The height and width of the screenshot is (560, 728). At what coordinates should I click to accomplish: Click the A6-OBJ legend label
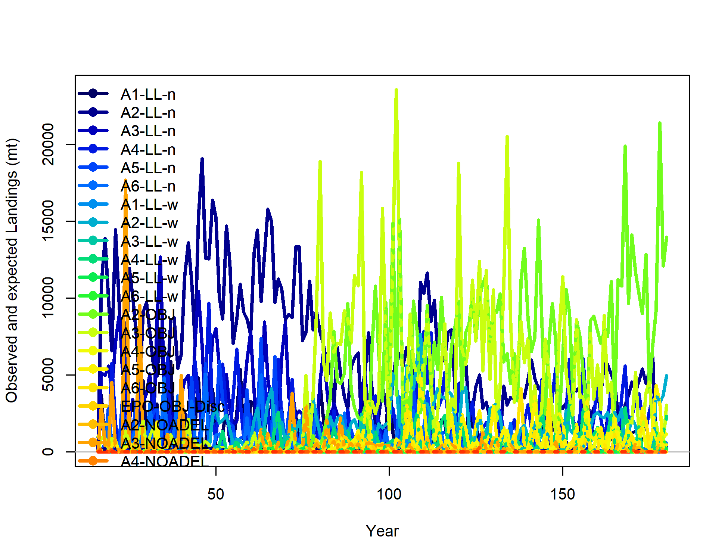tap(148, 388)
